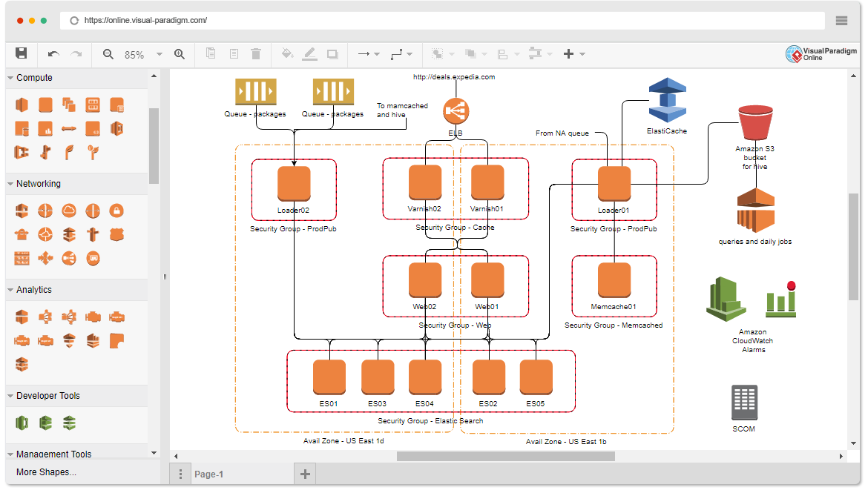
Task: Pick the first Developer Tools green icon
Action: coord(22,423)
